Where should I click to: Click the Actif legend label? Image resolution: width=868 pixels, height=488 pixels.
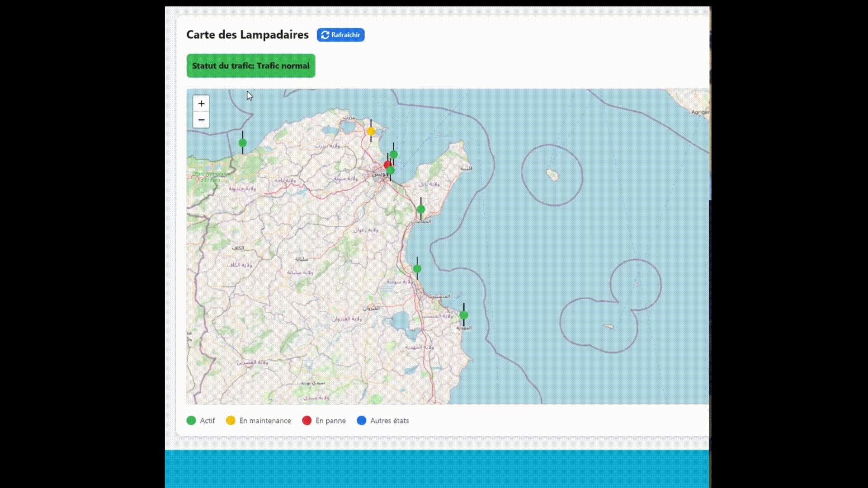208,421
